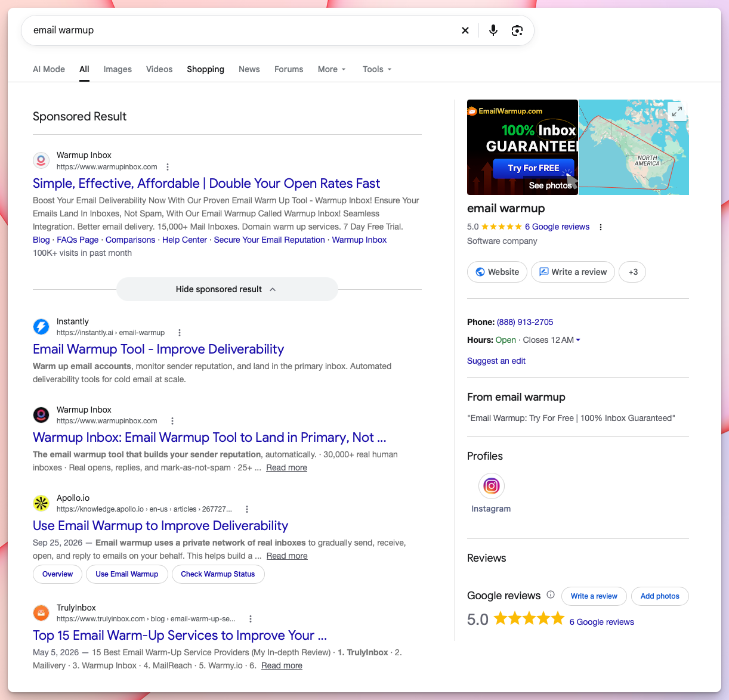Open the Website button in knowledge panel
Image resolution: width=729 pixels, height=700 pixels.
tap(497, 272)
